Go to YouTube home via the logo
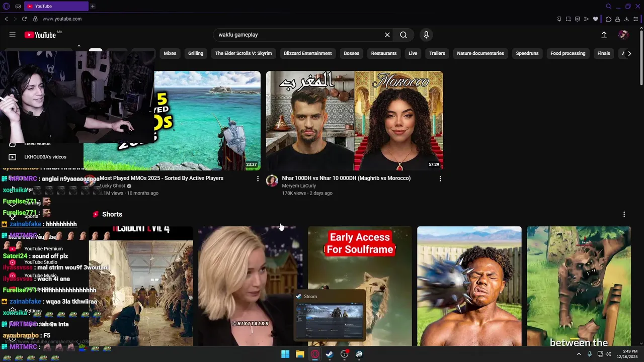644x362 pixels. pos(40,35)
